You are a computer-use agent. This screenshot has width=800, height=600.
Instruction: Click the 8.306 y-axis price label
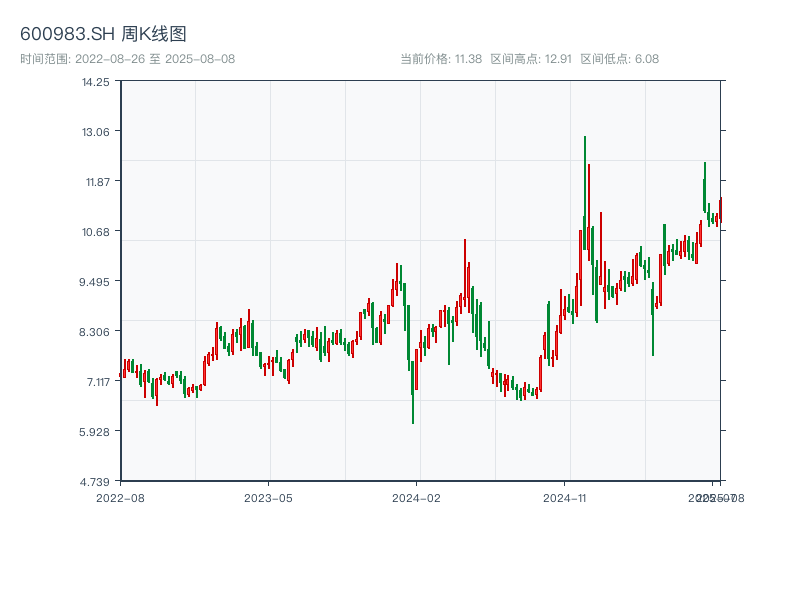click(96, 332)
